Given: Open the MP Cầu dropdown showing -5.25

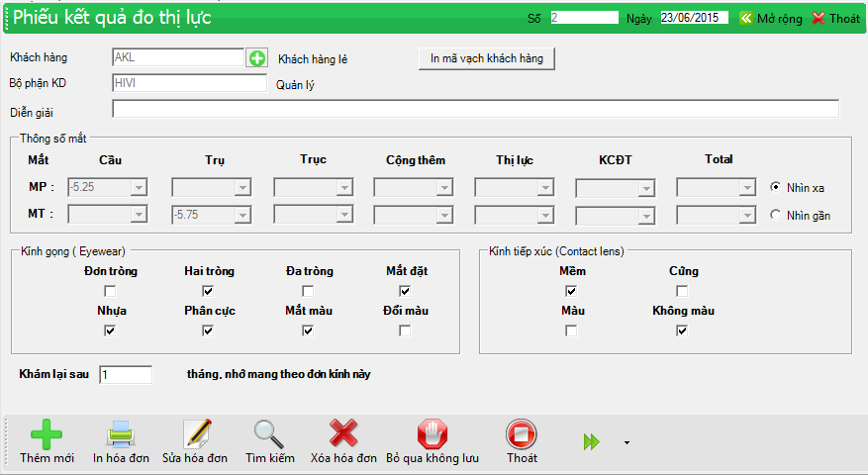Looking at the screenshot, I should [x=139, y=187].
